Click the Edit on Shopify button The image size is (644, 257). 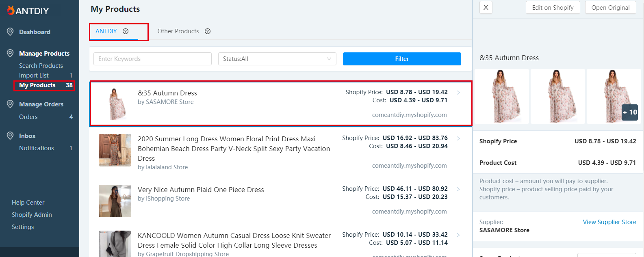(553, 7)
